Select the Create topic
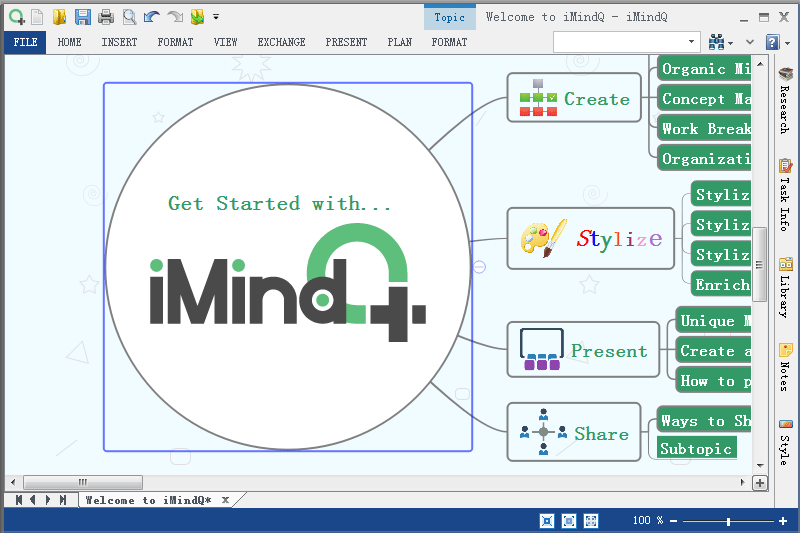Screen dimensions: 800x533 click(x=574, y=97)
